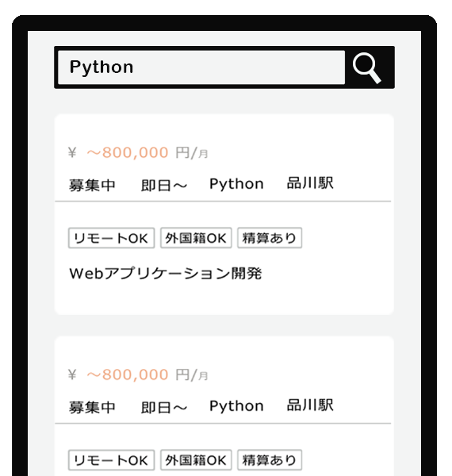Image resolution: width=452 pixels, height=476 pixels.
Task: Click 即日~ start date in first listing
Action: [164, 185]
